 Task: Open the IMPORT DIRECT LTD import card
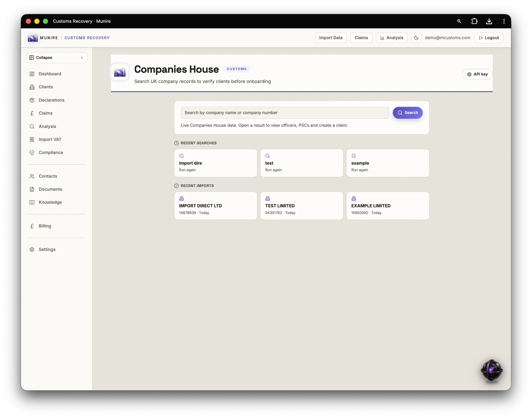(x=216, y=206)
